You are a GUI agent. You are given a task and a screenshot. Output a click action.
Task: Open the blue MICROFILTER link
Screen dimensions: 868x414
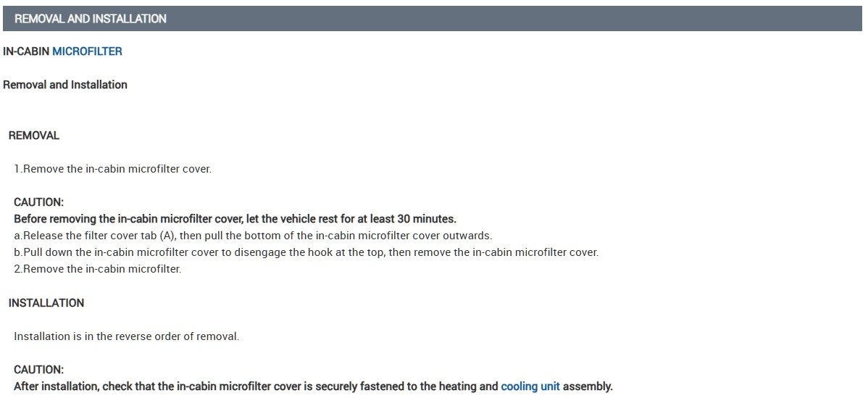click(x=87, y=51)
